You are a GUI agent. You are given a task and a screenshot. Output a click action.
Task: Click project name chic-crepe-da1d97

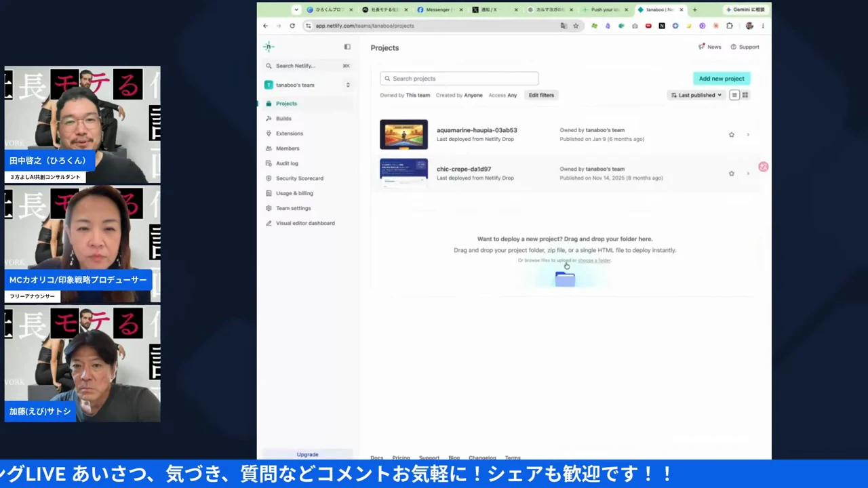pyautogui.click(x=464, y=169)
